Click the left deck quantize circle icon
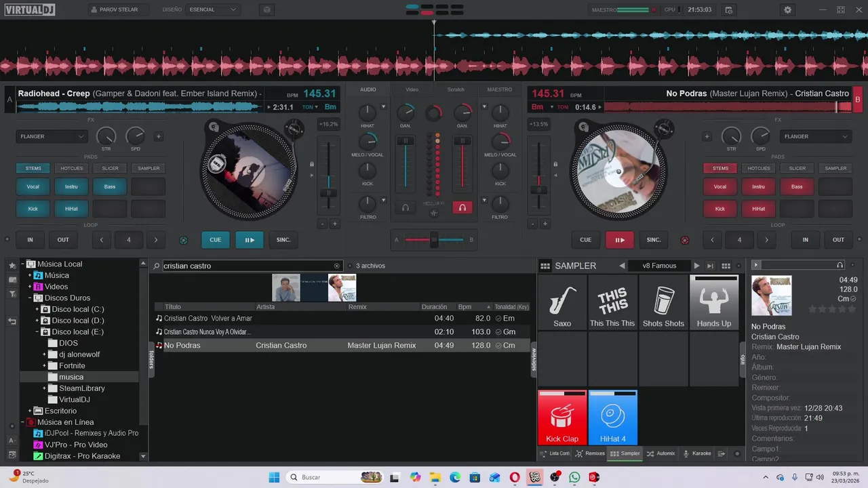The height and width of the screenshot is (488, 868). coord(183,240)
